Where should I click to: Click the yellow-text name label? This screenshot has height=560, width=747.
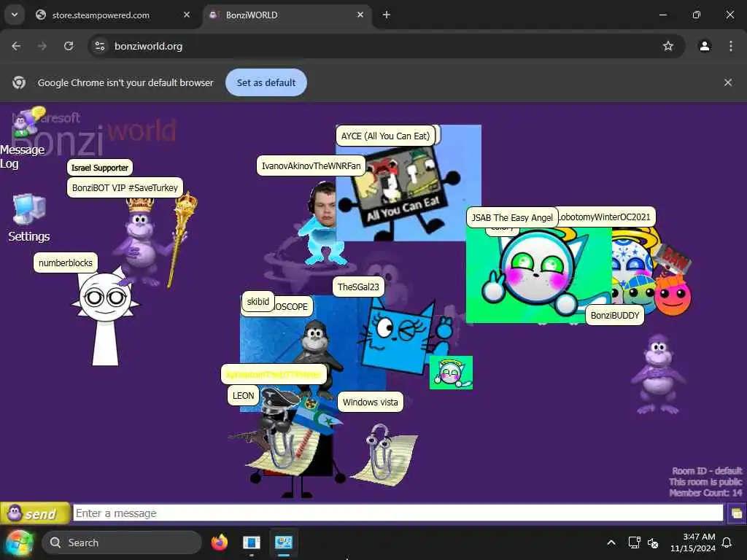pos(274,374)
